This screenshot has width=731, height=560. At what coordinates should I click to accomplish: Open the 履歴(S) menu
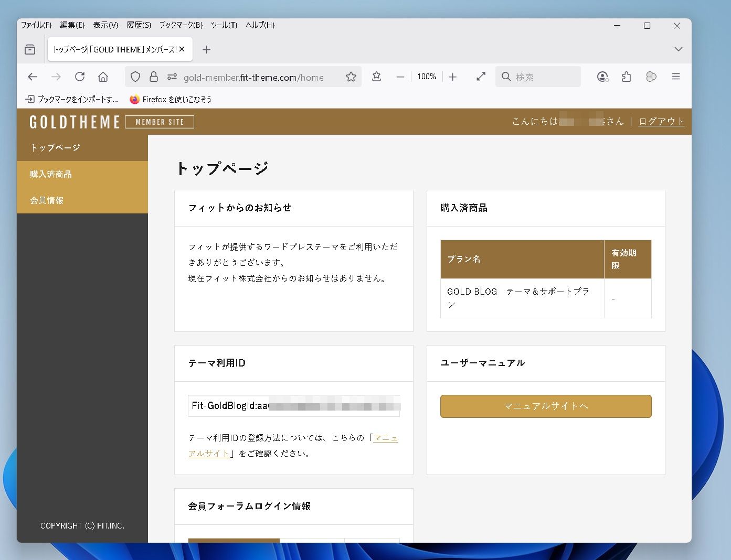tap(139, 25)
